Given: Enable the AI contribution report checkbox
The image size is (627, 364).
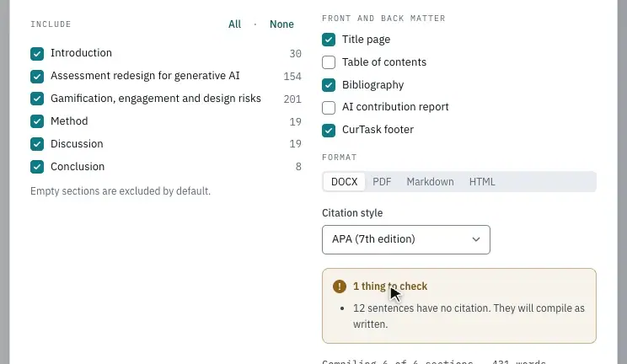Looking at the screenshot, I should click(329, 107).
